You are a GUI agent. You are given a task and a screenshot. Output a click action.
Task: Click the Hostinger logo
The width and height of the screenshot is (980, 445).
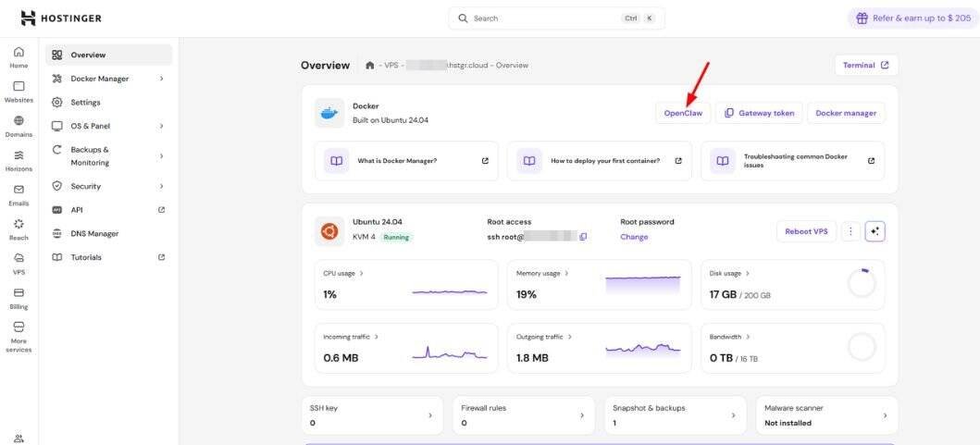61,18
